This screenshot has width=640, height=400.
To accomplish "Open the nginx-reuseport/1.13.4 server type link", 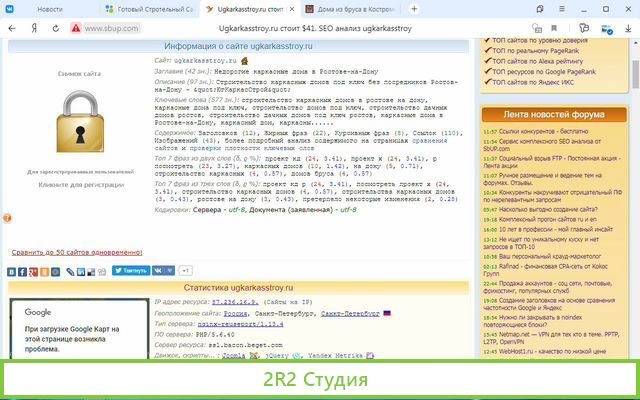I will click(x=240, y=324).
